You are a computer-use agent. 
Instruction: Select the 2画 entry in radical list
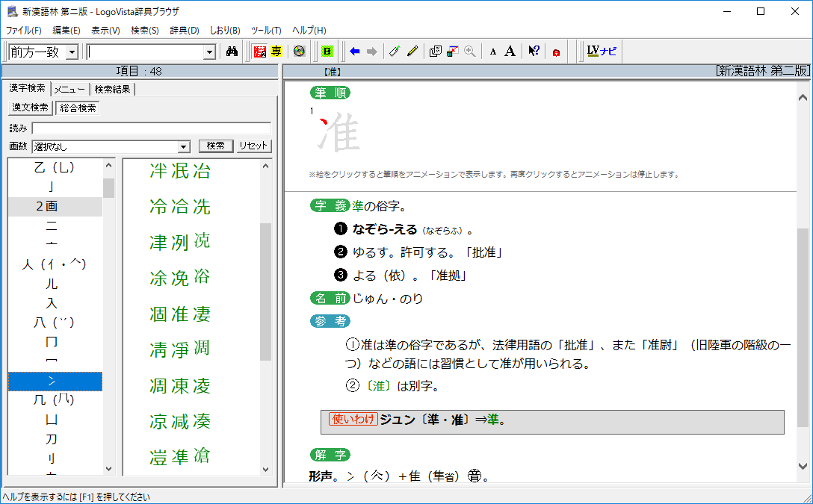pyautogui.click(x=55, y=206)
